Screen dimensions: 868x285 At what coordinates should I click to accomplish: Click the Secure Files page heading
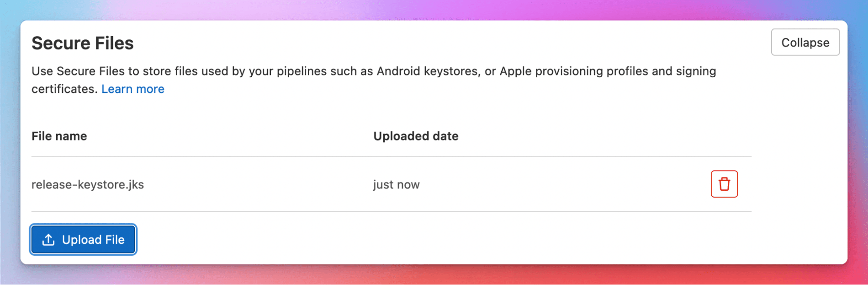tap(83, 43)
